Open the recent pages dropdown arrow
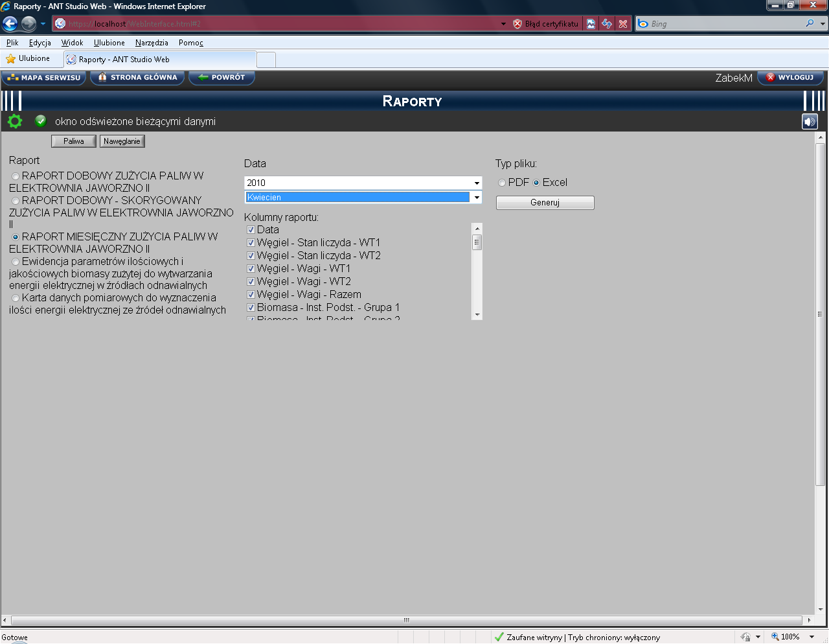The image size is (829, 644). (43, 24)
